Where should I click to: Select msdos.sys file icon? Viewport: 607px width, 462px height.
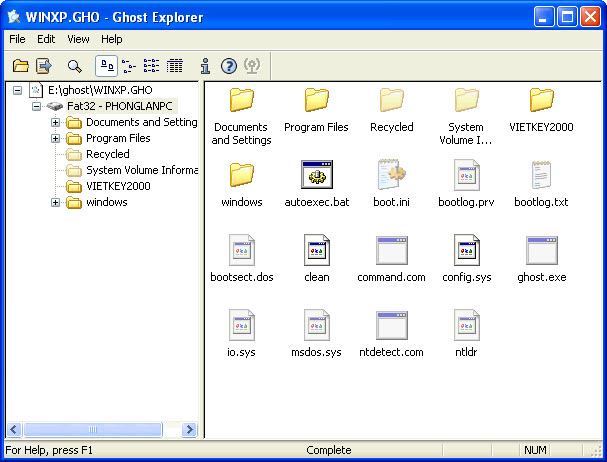click(317, 325)
